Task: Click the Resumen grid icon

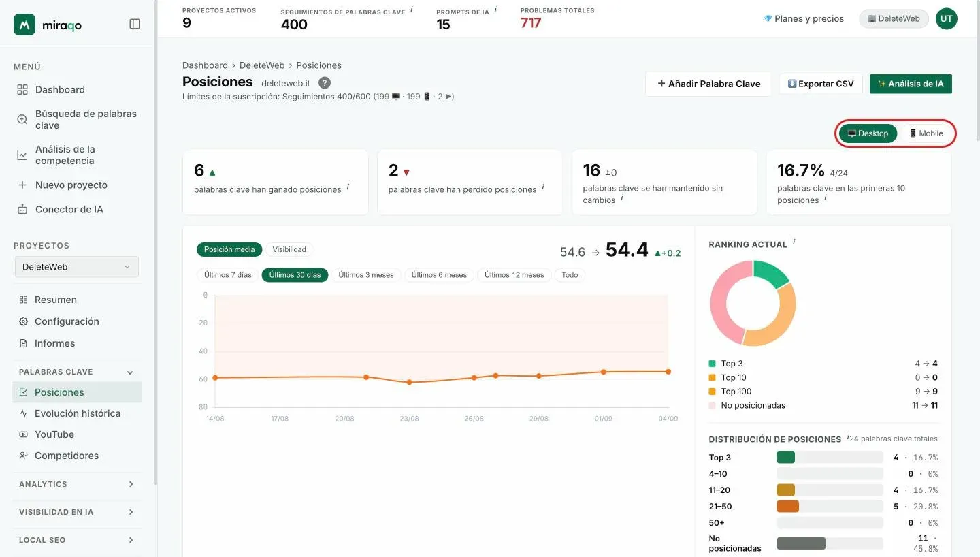Action: [23, 300]
